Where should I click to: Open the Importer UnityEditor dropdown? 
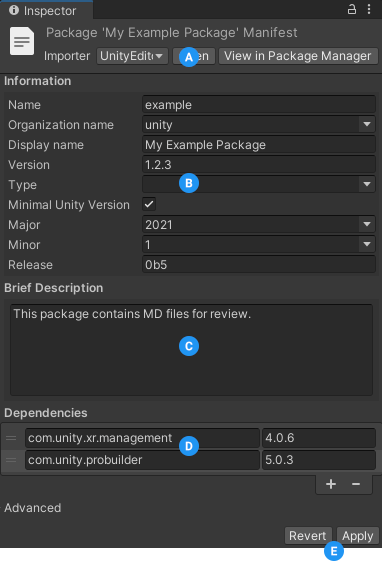coord(132,56)
